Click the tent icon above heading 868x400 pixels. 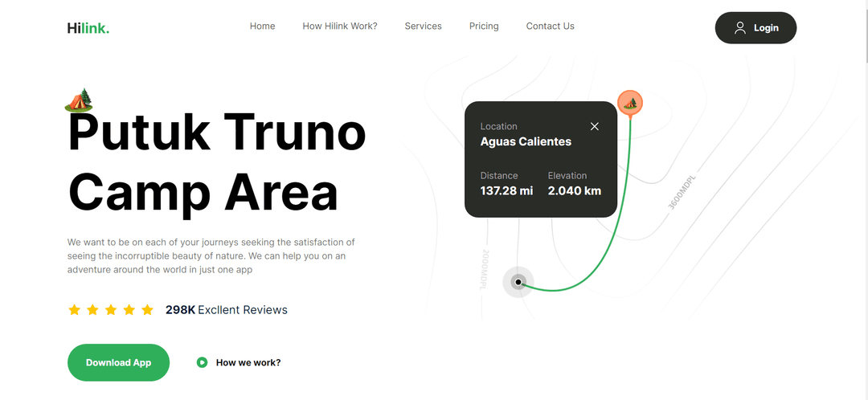point(79,100)
